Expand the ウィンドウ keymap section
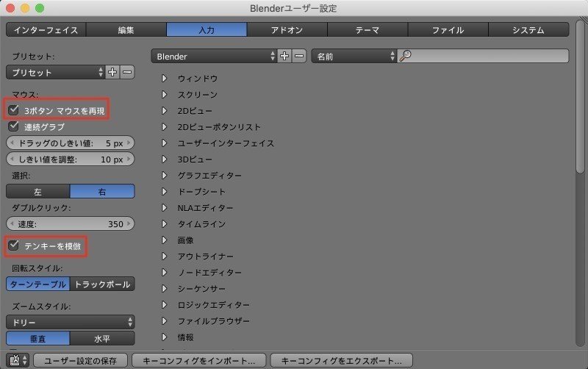Viewport: 588px width, 369px height. tap(164, 79)
